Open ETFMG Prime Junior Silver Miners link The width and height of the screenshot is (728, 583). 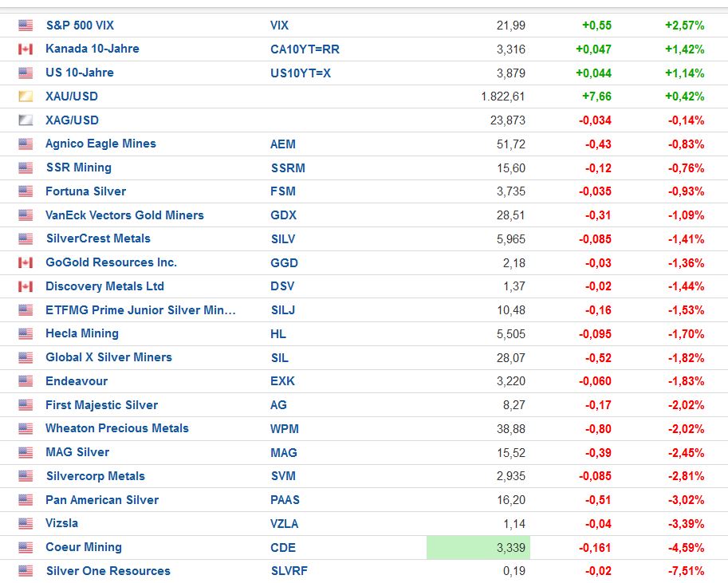140,310
